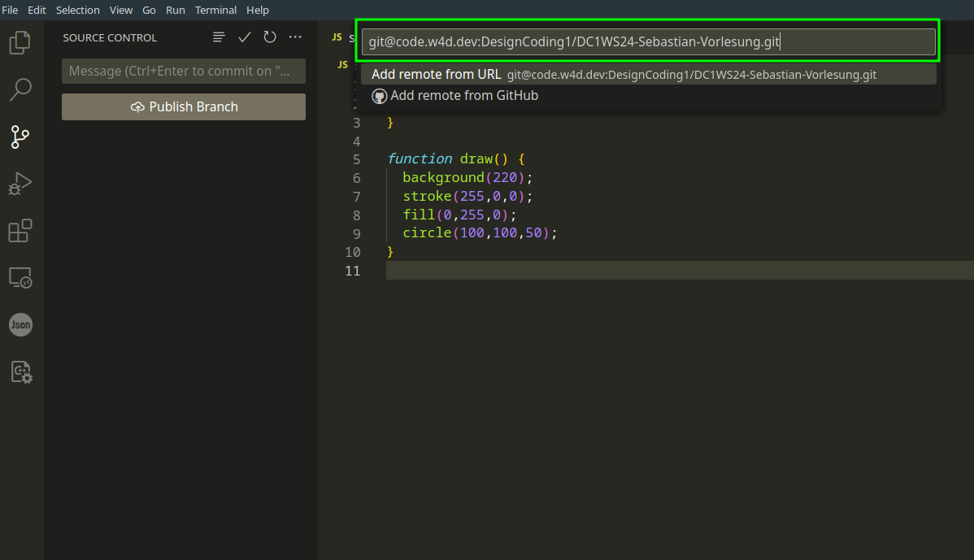The height and width of the screenshot is (560, 974).
Task: Choose Add remote from GitHub option
Action: click(x=463, y=96)
